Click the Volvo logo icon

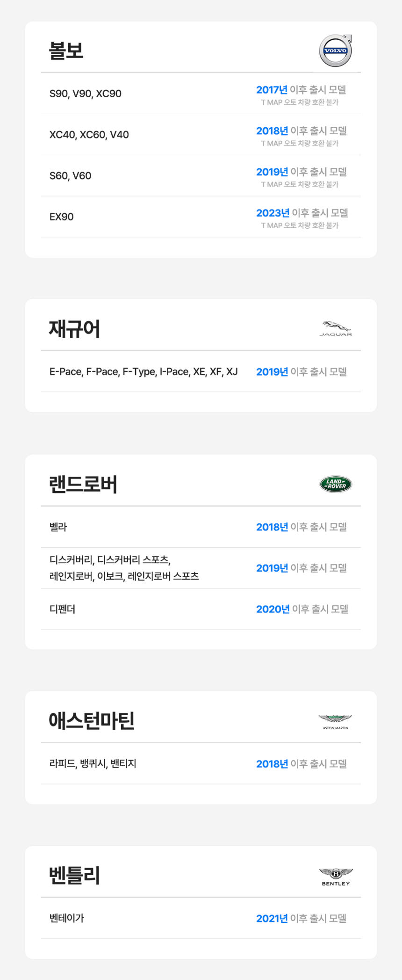click(335, 51)
